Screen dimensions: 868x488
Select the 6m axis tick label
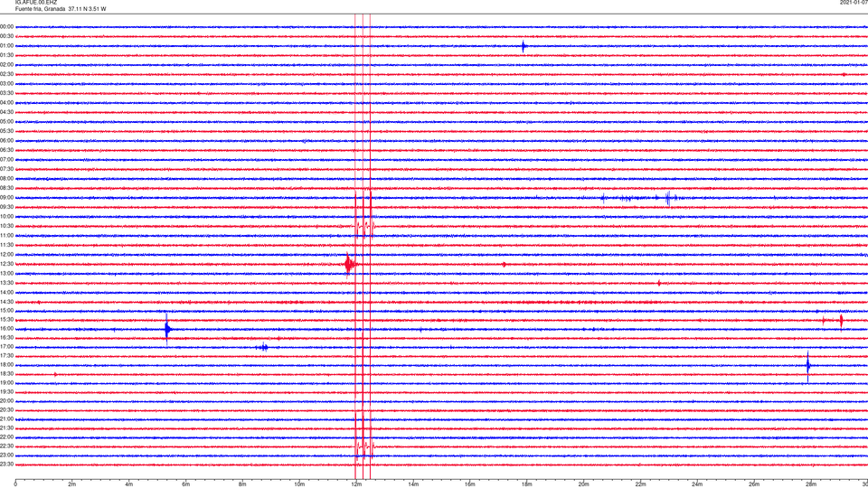coord(186,484)
